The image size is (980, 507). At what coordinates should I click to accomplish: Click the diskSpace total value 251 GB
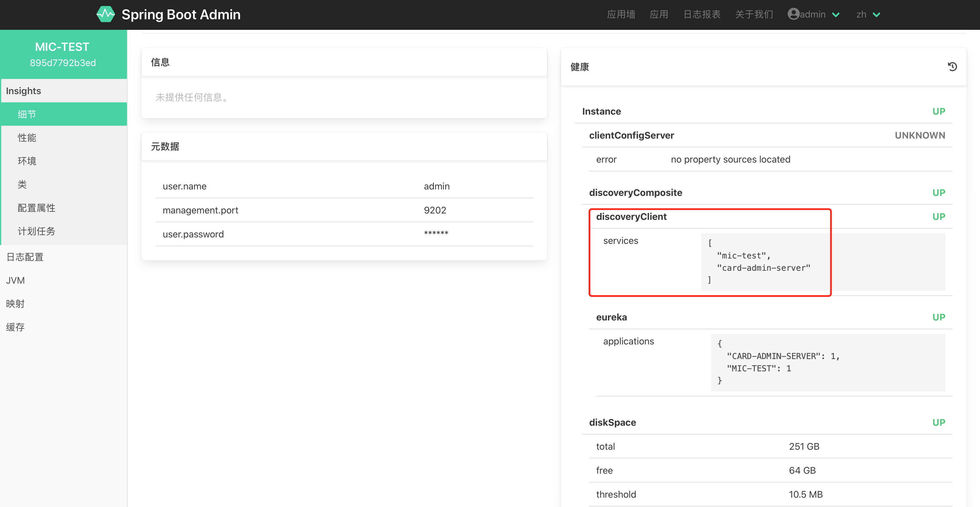click(804, 446)
